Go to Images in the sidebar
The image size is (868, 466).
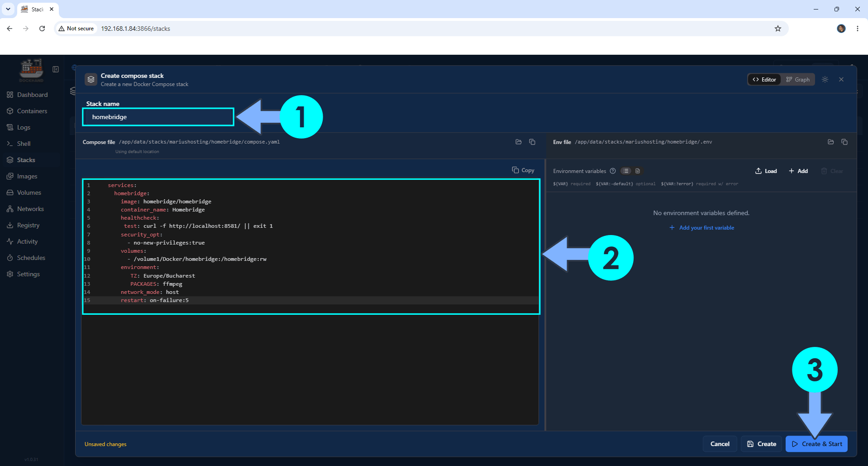[x=27, y=176]
